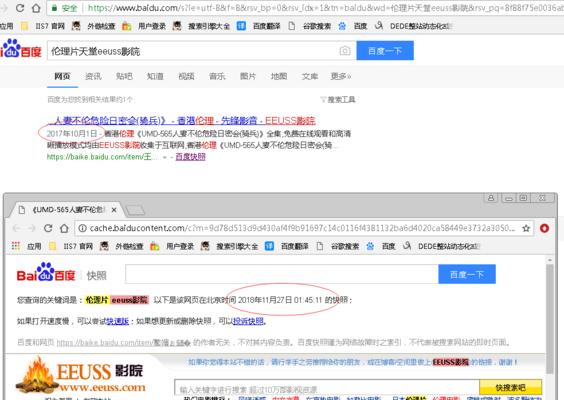This screenshot has width=564, height=400.
Task: Open the 外链检查 bookmark in the upper bookmarks bar
Action: pos(94,26)
